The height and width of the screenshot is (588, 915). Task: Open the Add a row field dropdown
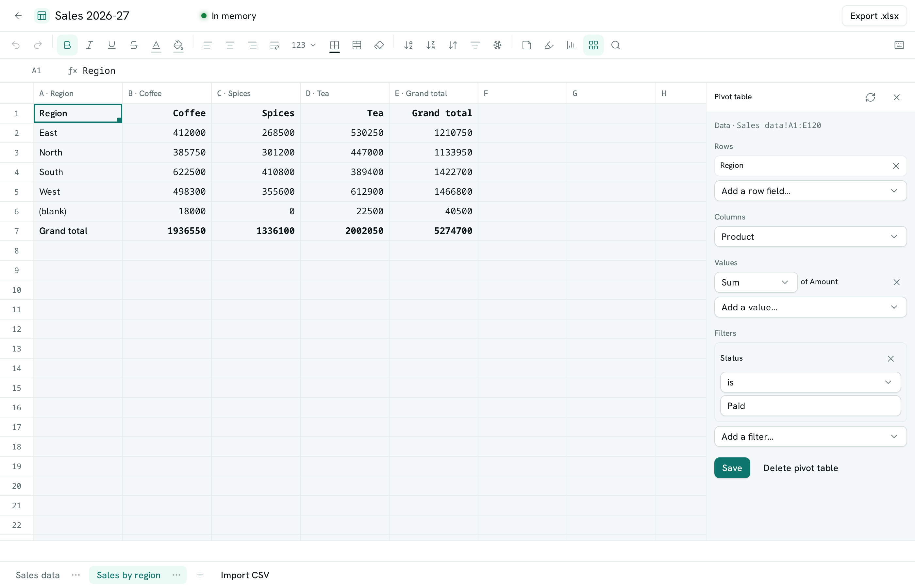[x=810, y=191]
